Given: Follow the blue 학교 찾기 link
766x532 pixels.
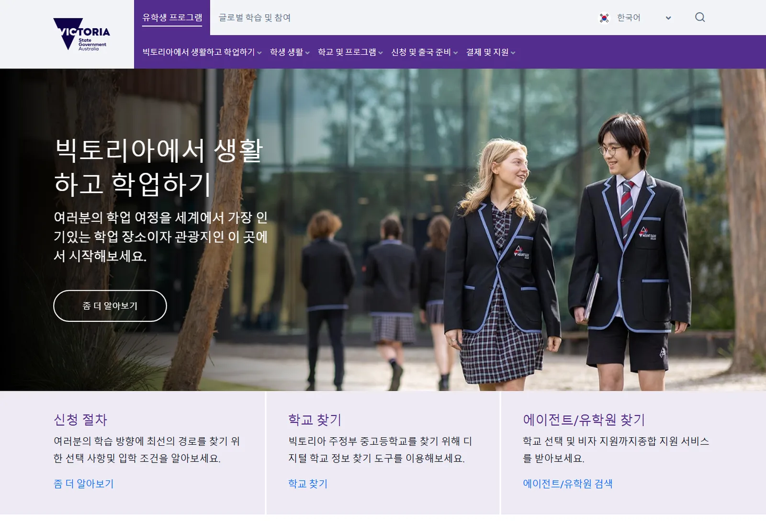Looking at the screenshot, I should pyautogui.click(x=308, y=484).
